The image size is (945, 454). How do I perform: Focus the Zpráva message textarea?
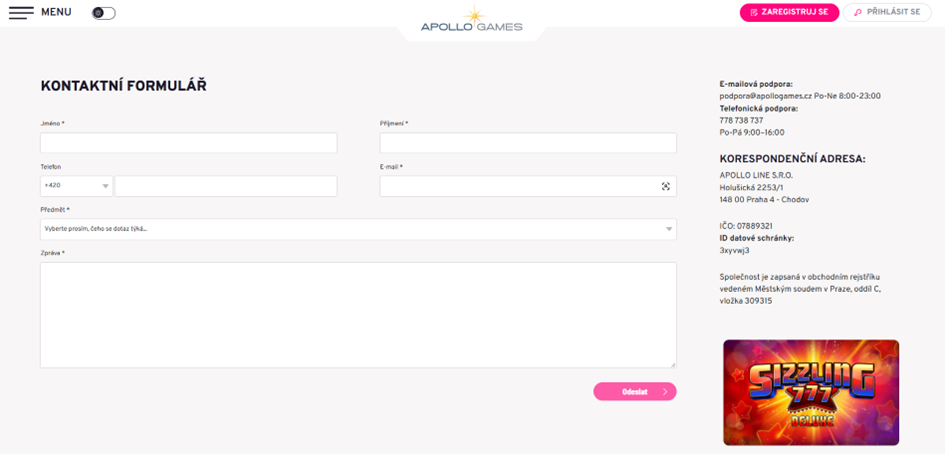[x=359, y=315]
